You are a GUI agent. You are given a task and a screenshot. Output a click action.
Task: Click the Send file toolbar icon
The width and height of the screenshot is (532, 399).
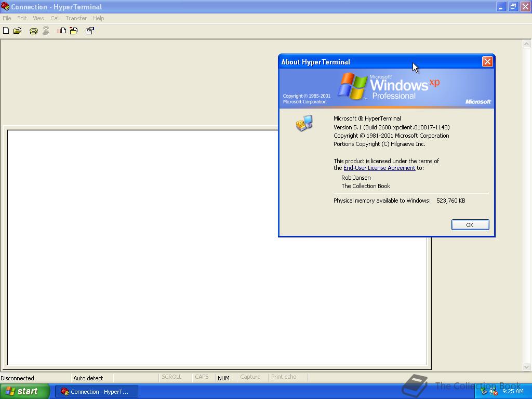(x=62, y=31)
